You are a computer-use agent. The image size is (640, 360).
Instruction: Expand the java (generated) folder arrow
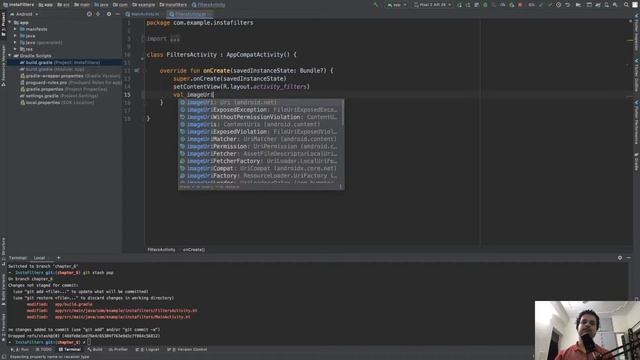16,42
